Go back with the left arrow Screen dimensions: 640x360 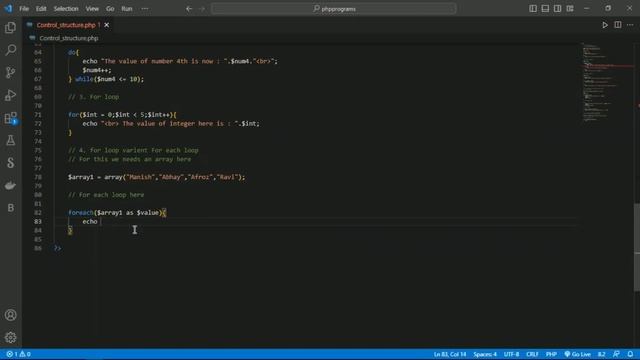coord(189,9)
